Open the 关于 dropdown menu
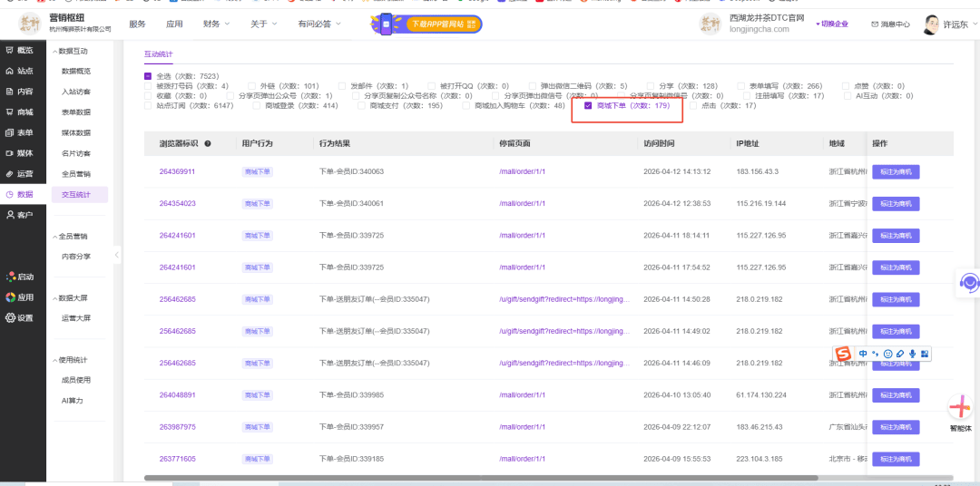The width and height of the screenshot is (980, 486). (264, 24)
